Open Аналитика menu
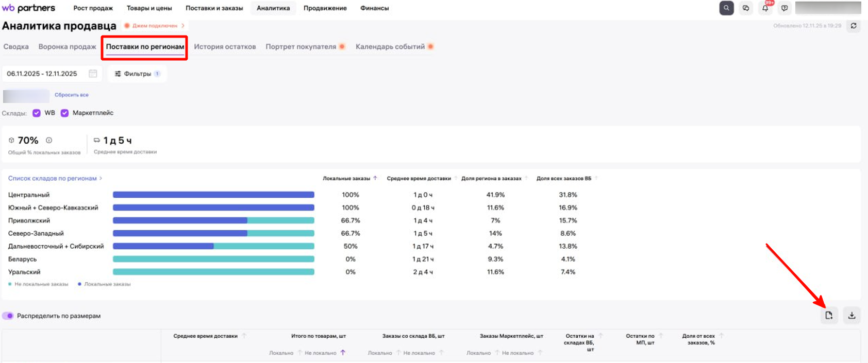This screenshot has width=868, height=363. (273, 8)
